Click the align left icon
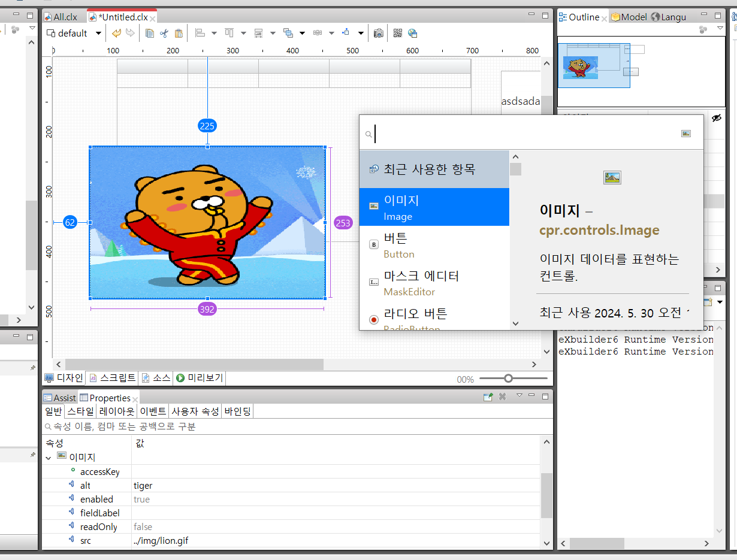737x560 pixels. coord(200,33)
